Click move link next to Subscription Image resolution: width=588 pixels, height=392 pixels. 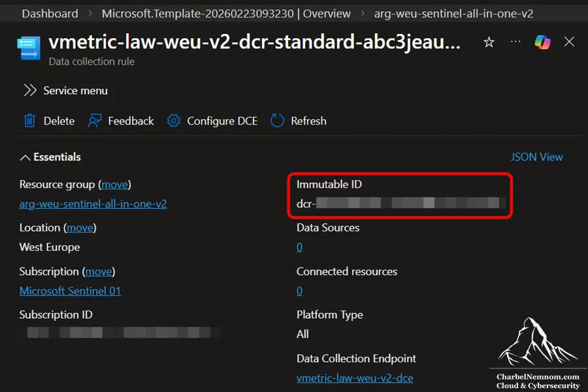click(99, 272)
